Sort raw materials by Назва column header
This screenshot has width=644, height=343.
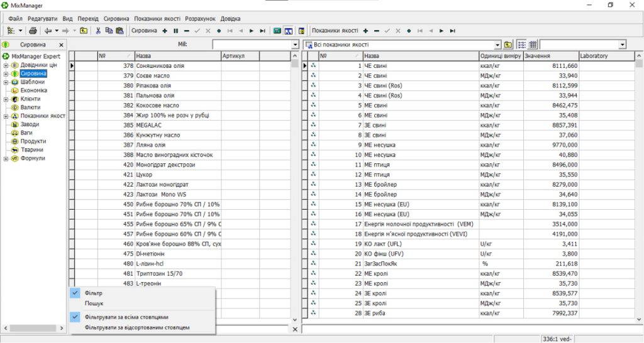click(178, 56)
